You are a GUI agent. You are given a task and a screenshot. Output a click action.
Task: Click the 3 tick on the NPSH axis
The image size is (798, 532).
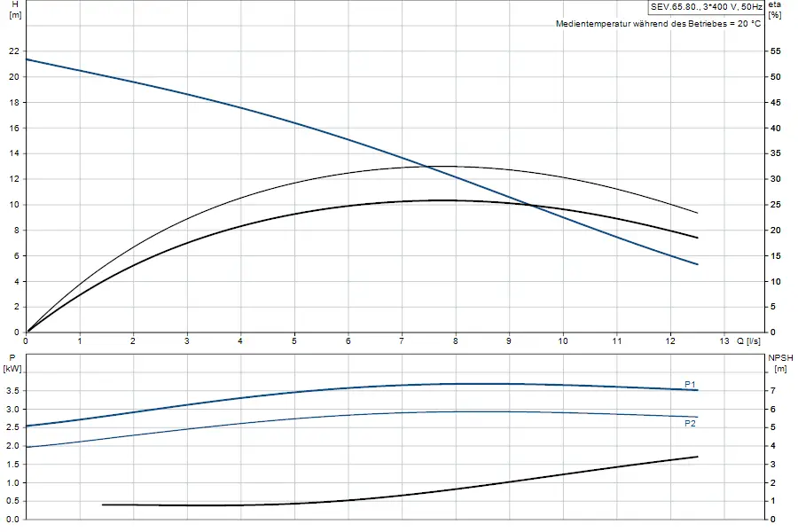pos(773,465)
